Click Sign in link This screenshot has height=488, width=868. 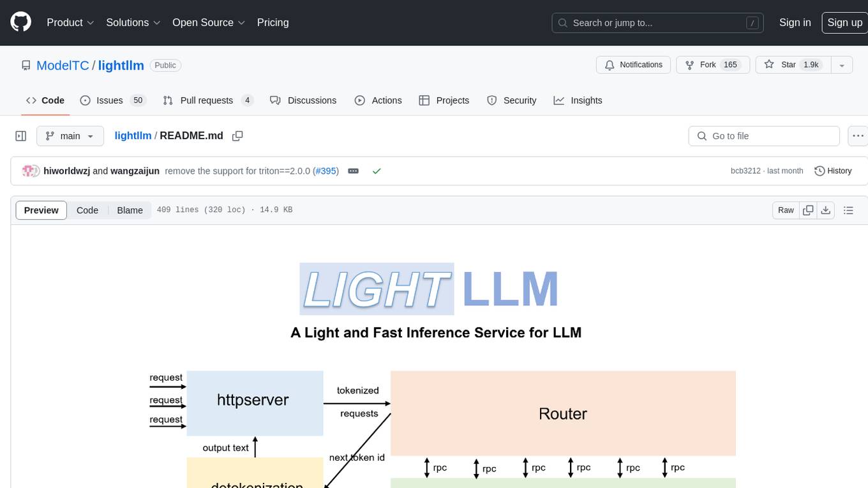(795, 22)
